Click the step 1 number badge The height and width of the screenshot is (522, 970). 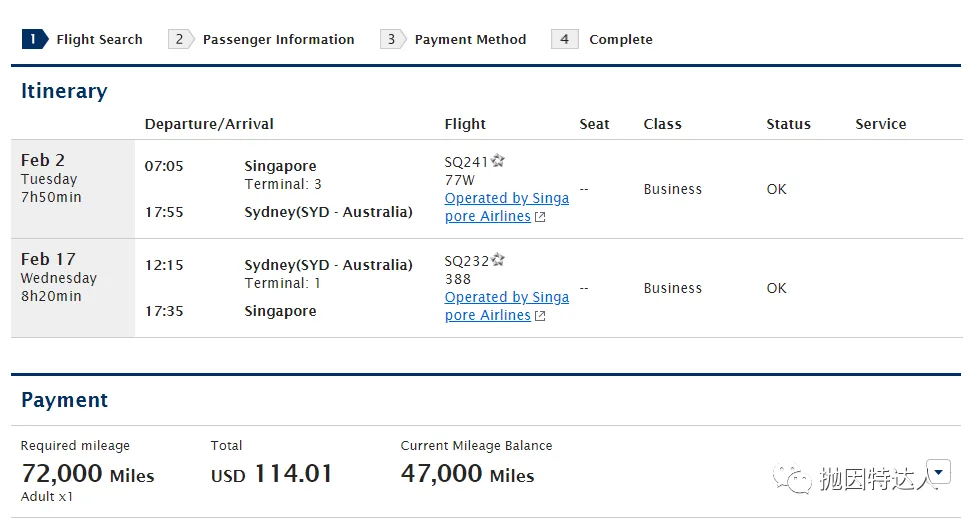tap(34, 39)
